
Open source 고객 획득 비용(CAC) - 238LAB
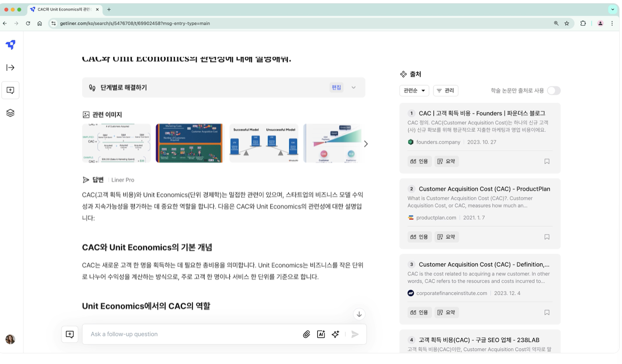click(479, 340)
